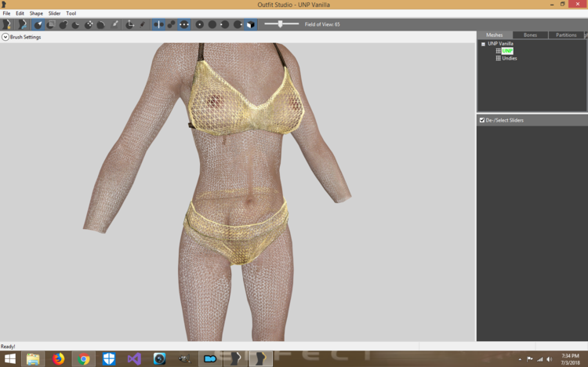Open Google Chrome from taskbar

84,359
